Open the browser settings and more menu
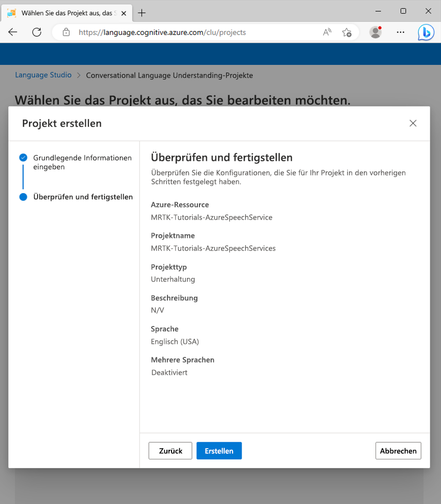The height and width of the screenshot is (504, 441). point(400,32)
